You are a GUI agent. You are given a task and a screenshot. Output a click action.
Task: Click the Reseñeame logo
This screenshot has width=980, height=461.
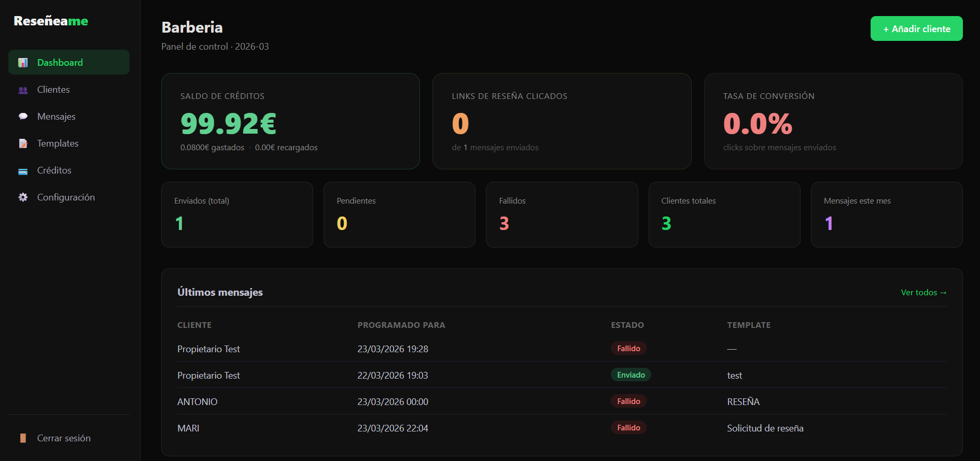click(51, 21)
